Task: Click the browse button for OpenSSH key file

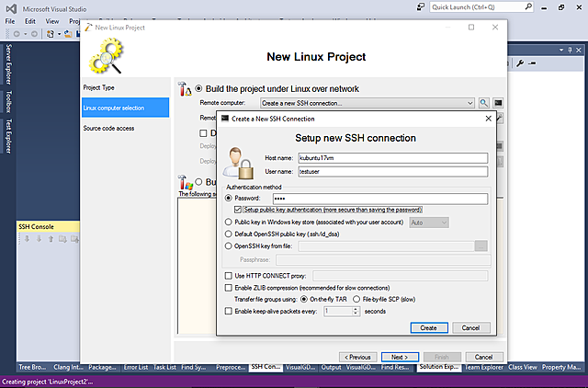Action: [x=481, y=245]
